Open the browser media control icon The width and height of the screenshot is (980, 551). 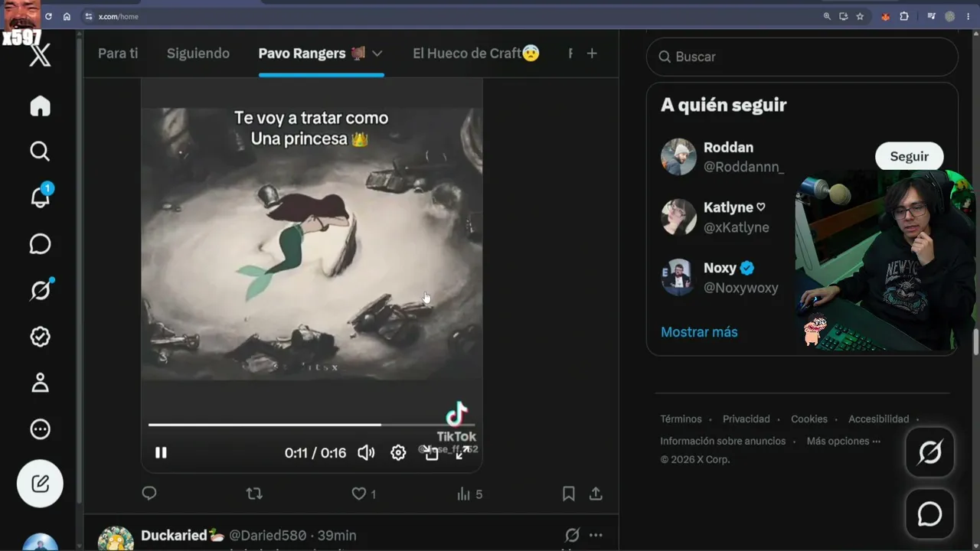(x=931, y=16)
